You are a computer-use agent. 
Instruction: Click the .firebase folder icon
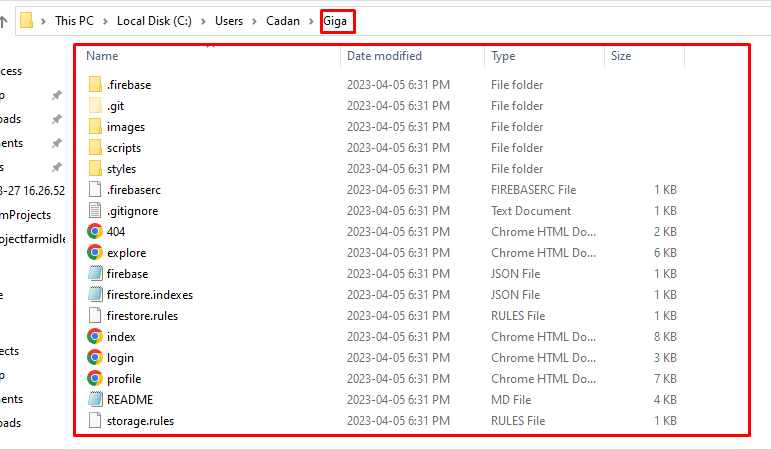(x=95, y=85)
